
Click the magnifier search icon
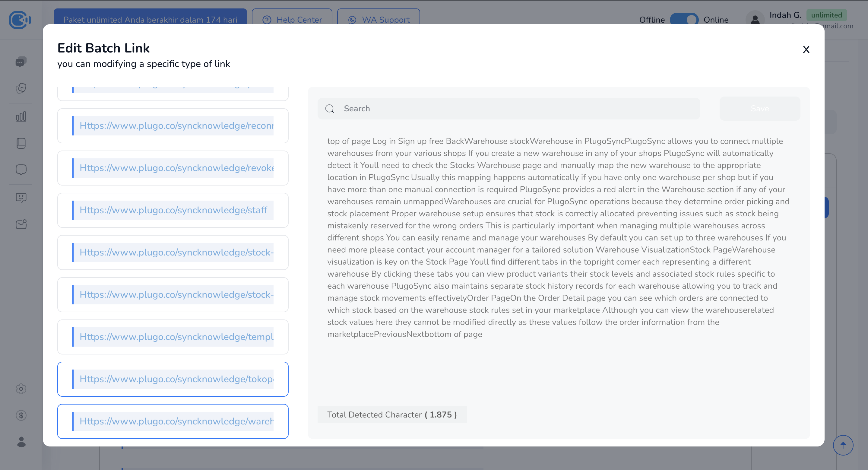pos(330,109)
